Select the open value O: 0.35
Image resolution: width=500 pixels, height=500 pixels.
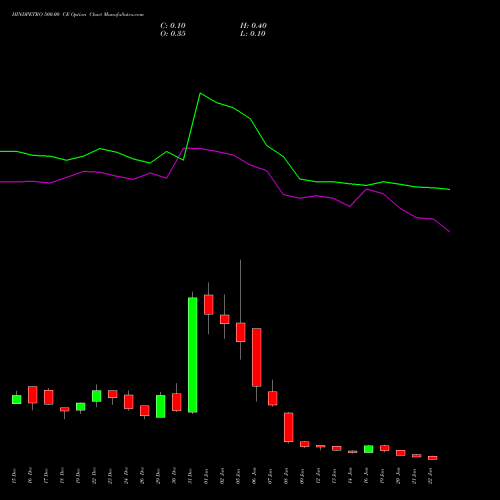173,34
